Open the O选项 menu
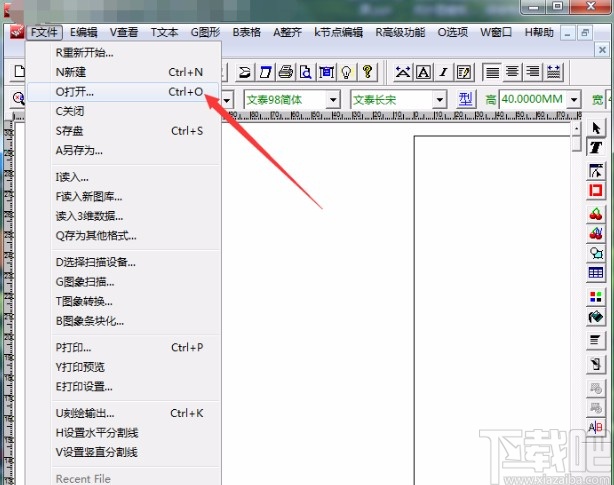This screenshot has width=614, height=485. point(453,32)
